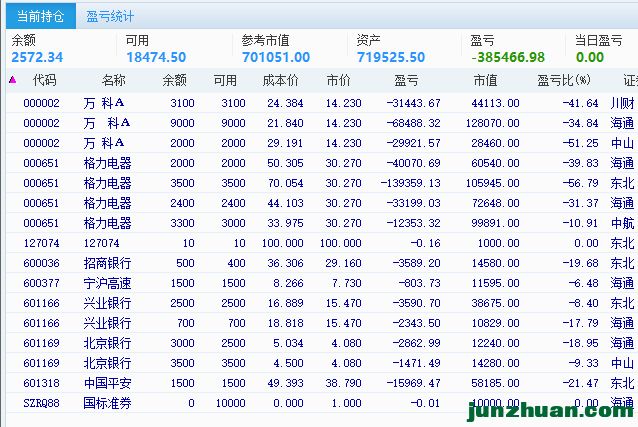Select the total loss value -385466.98
Screen dimensions: 638x427
508,57
